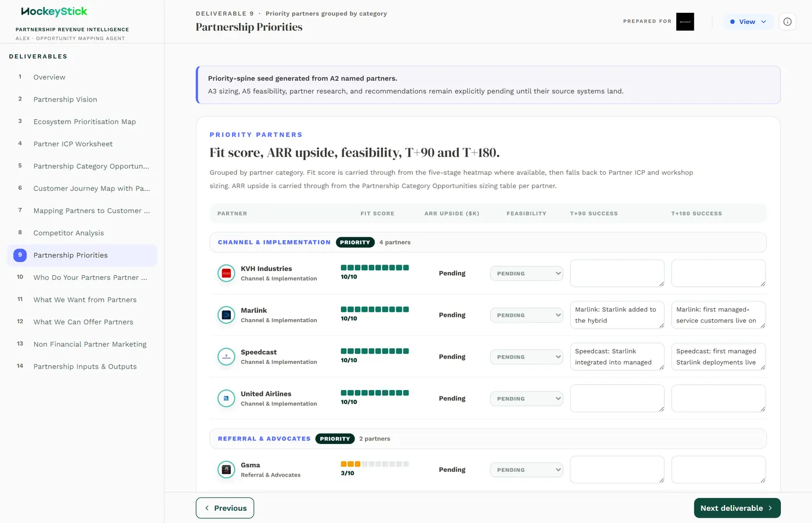
Task: Open Customer Journey Map item
Action: (82, 189)
